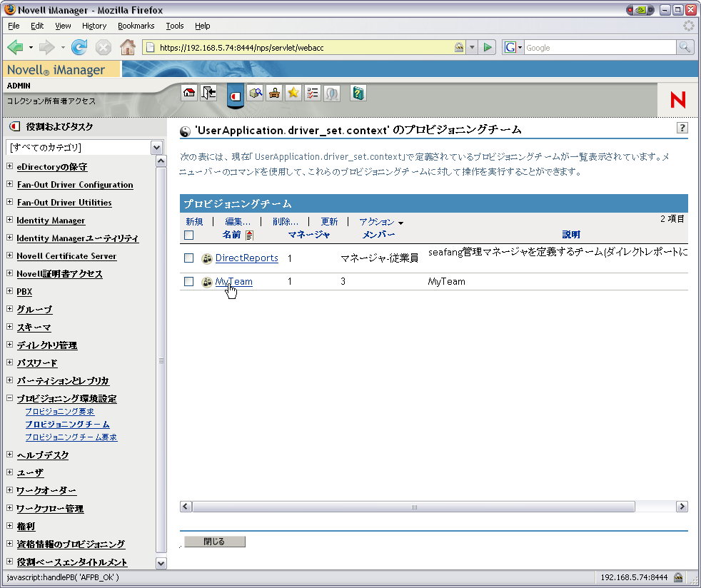The width and height of the screenshot is (701, 588).
Task: Click the table scrollbar right arrow
Action: click(x=682, y=507)
